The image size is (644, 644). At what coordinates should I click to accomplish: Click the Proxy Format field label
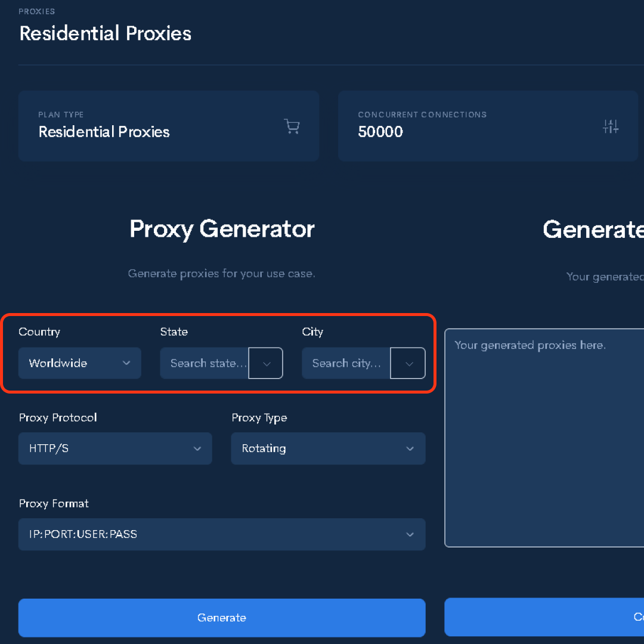pos(54,503)
